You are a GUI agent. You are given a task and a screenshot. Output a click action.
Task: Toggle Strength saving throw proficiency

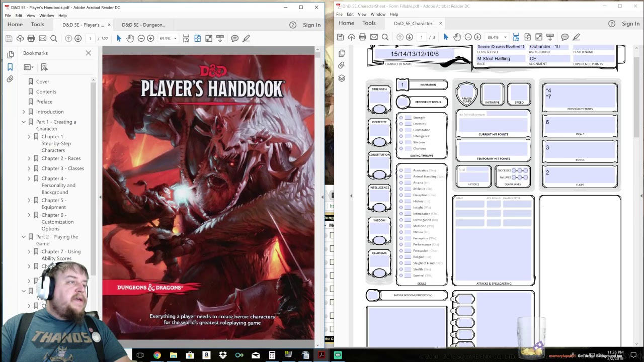coord(401,118)
